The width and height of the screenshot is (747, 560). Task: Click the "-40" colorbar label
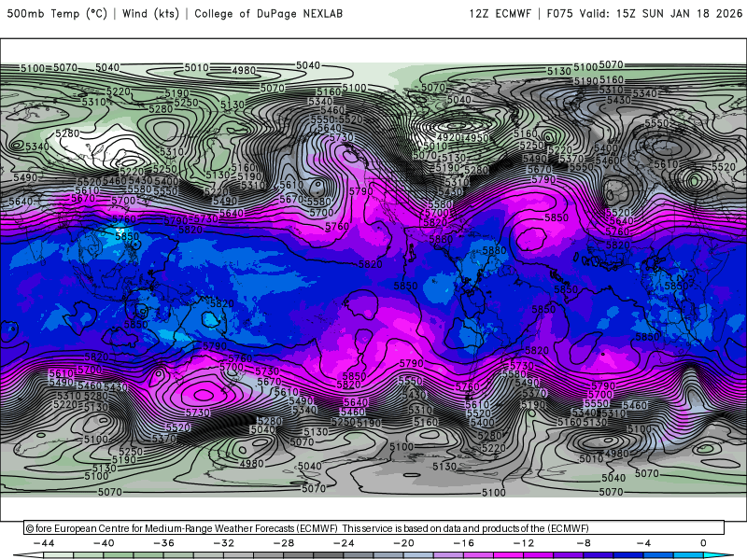click(104, 543)
